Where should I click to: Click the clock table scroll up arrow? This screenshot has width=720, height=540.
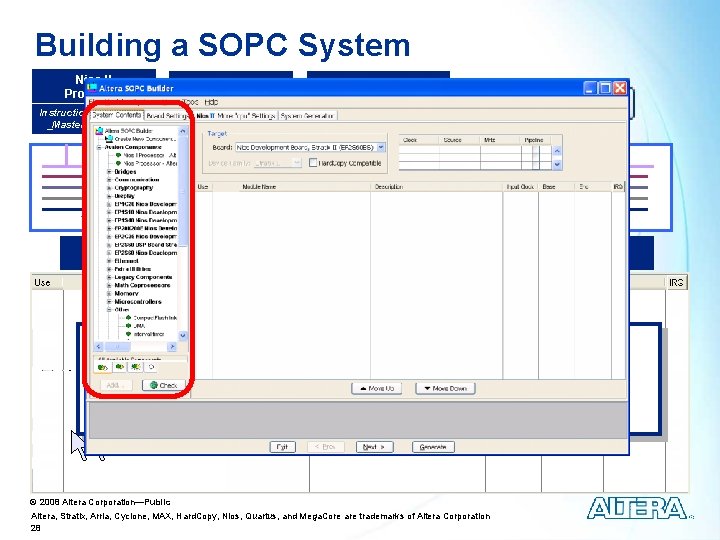(557, 151)
